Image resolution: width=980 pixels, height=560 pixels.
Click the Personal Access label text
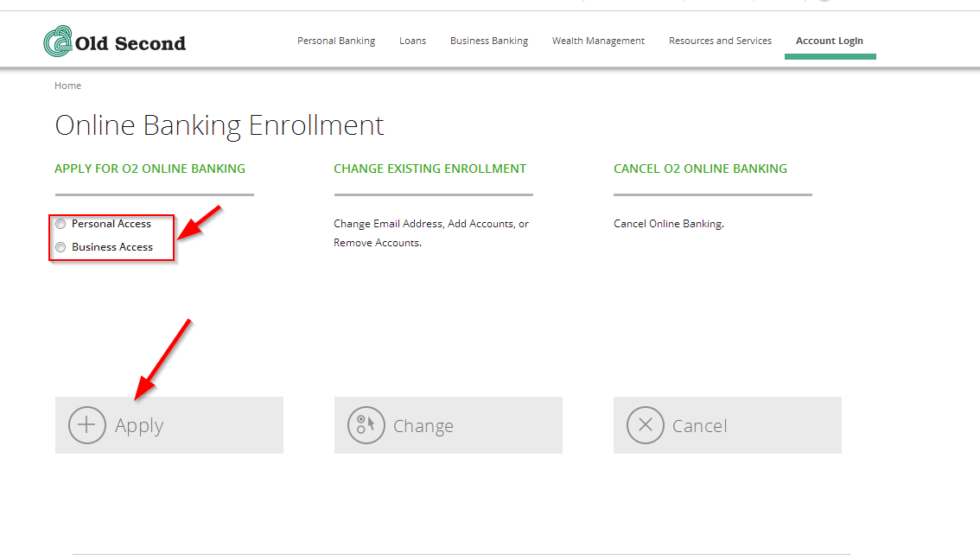pos(111,224)
